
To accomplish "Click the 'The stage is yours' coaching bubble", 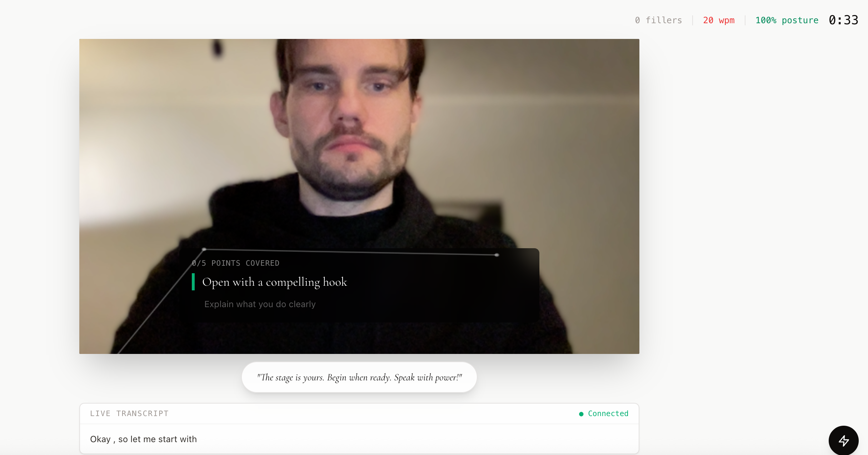I will pos(359,377).
